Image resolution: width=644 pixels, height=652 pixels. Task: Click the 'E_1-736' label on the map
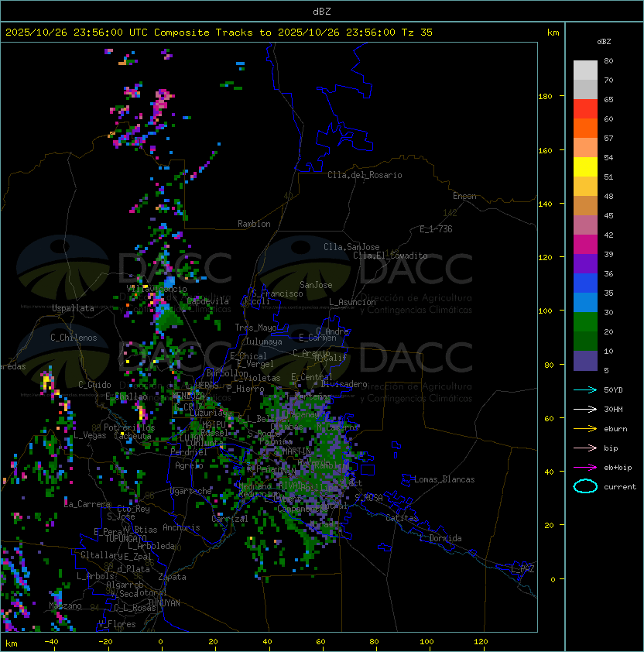pyautogui.click(x=436, y=229)
